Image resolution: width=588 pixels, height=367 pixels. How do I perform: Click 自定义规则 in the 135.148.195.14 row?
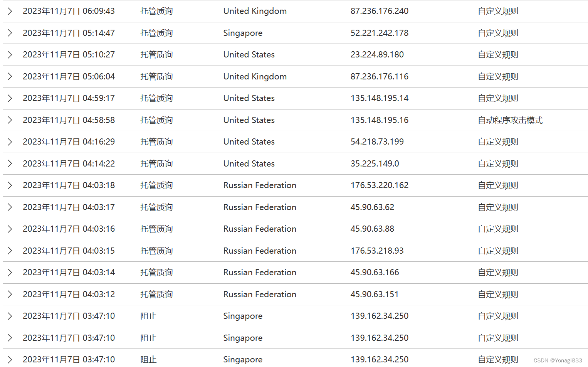point(498,98)
